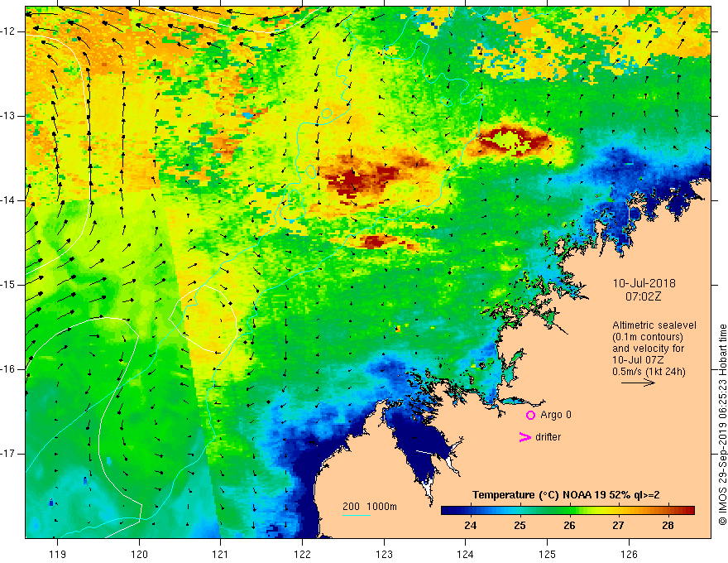Pick the green section above the 26 tick
The height and width of the screenshot is (563, 728).
click(x=569, y=511)
